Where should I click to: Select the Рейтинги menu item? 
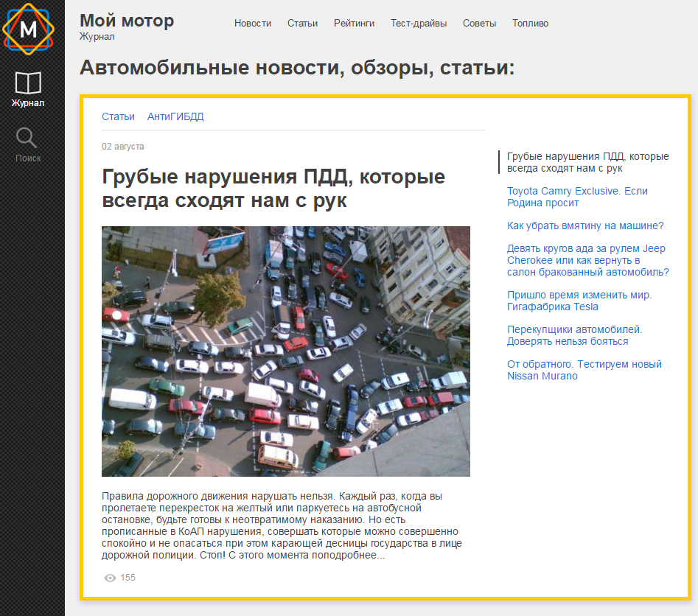coord(354,23)
